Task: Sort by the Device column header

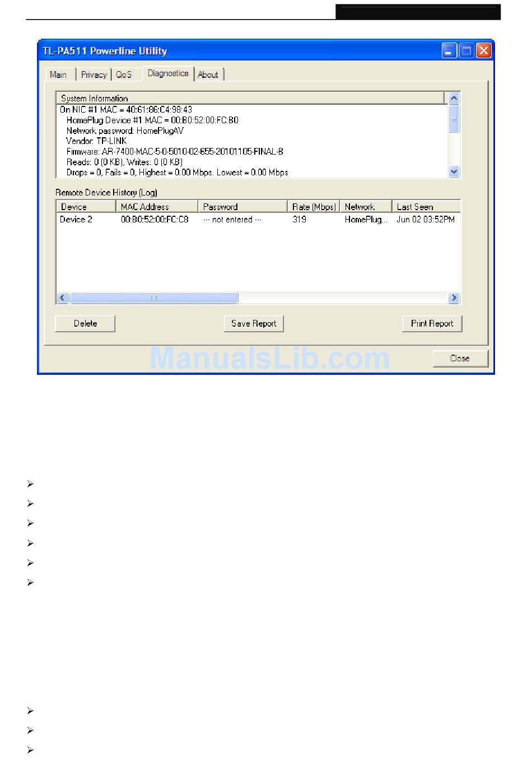Action: (86, 207)
